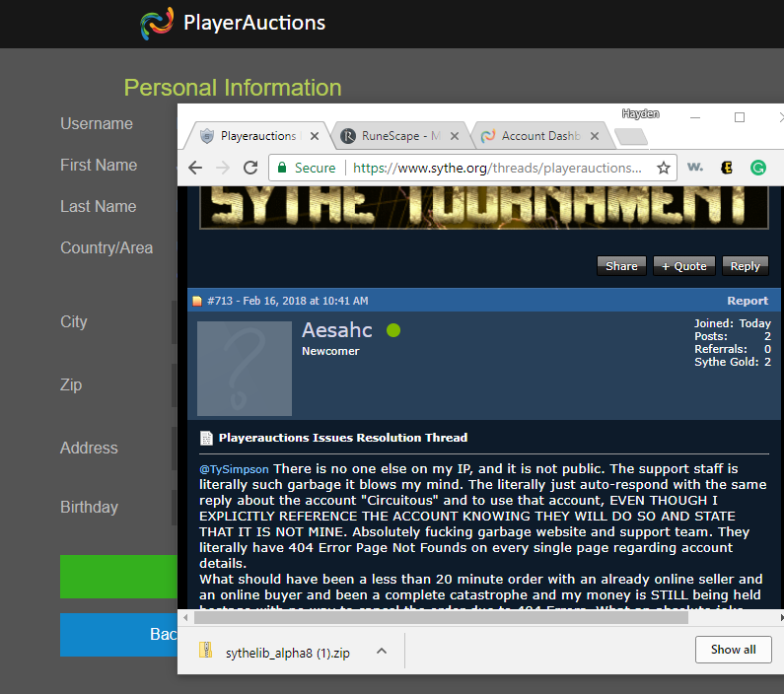Click the zip file icon in downloads bar
784x694 pixels.
click(206, 651)
